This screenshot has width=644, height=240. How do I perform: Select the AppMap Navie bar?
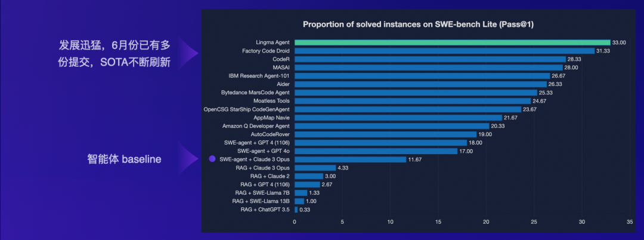click(398, 118)
